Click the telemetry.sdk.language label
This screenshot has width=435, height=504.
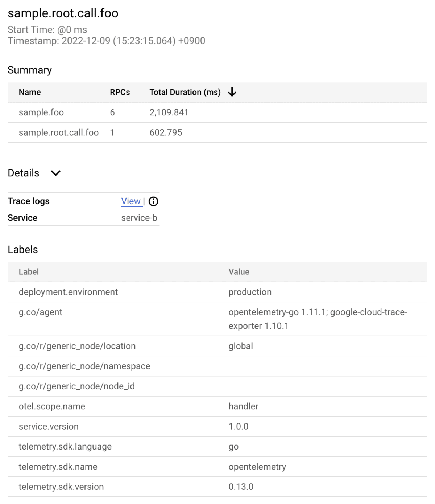[x=65, y=447]
